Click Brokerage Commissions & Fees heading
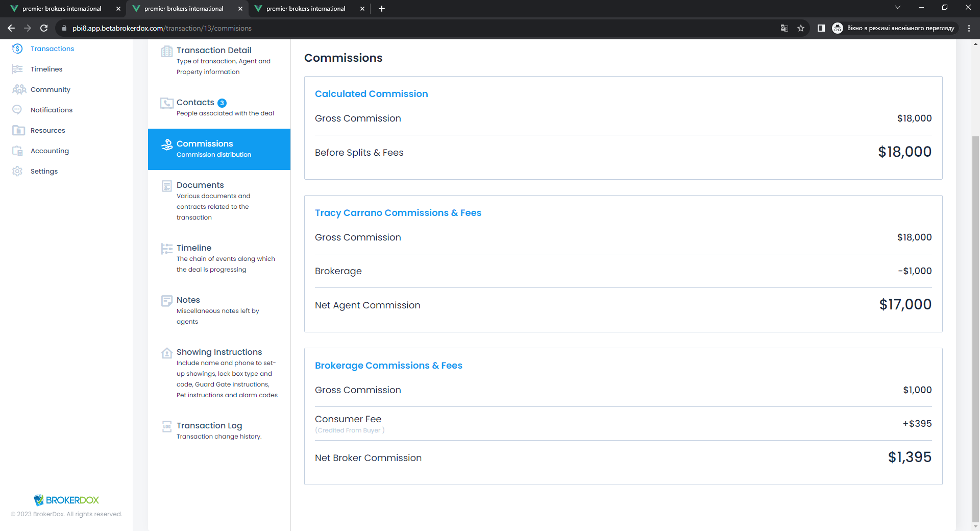Viewport: 980px width, 531px height. point(388,366)
